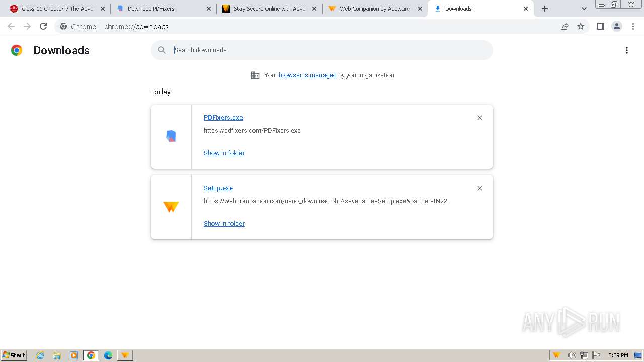The width and height of the screenshot is (644, 362).
Task: Open the PDFixers.exe download link
Action: [223, 118]
